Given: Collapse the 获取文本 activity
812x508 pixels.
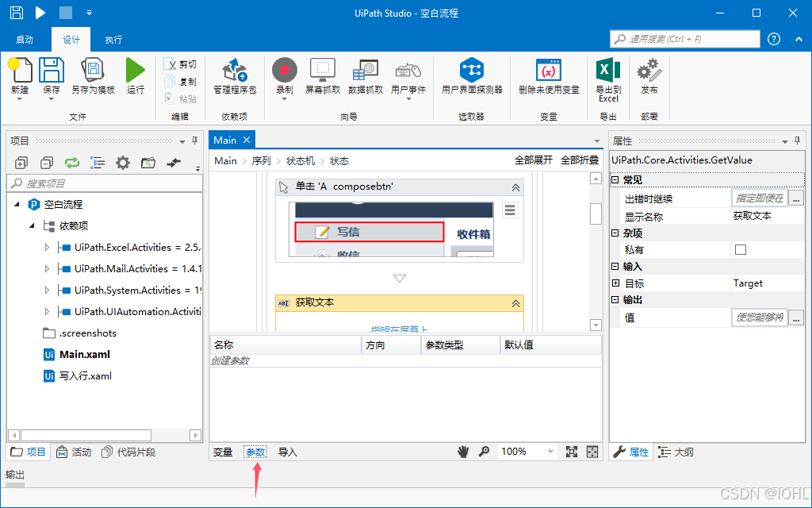Looking at the screenshot, I should pos(515,304).
